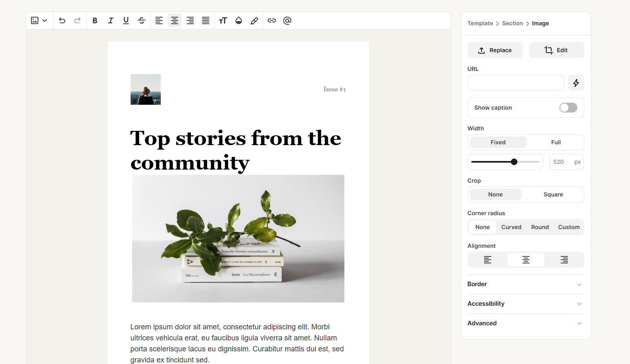Click the undo arrow in the toolbar

point(62,20)
